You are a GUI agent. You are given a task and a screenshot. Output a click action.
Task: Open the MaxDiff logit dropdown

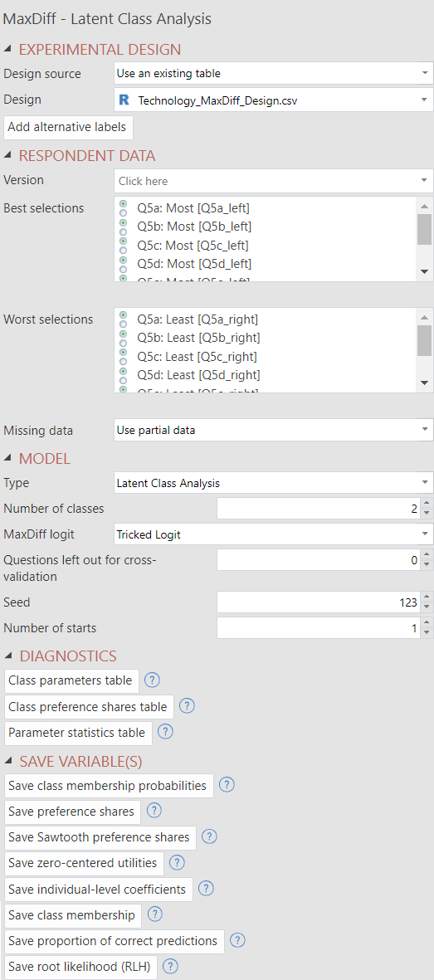274,534
